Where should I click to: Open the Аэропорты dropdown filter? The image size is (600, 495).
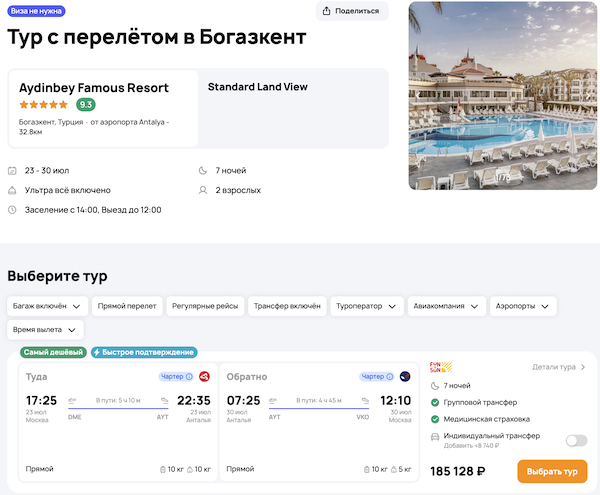pyautogui.click(x=522, y=306)
